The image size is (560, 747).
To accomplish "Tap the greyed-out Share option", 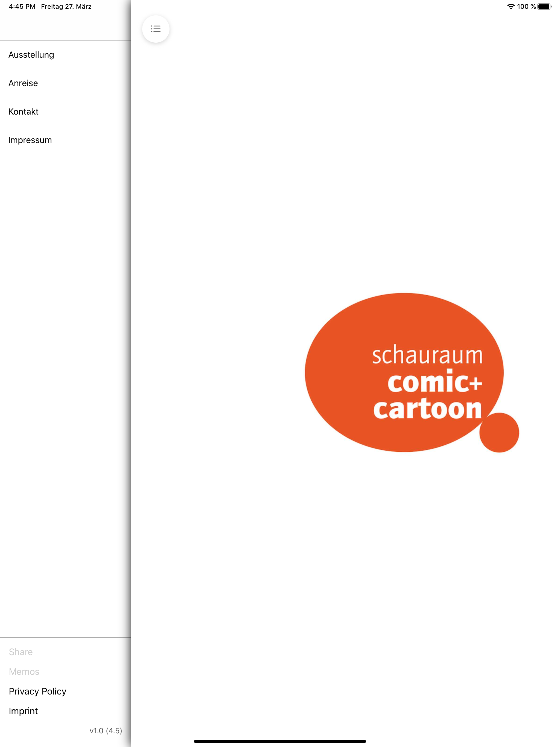I will (x=21, y=652).
